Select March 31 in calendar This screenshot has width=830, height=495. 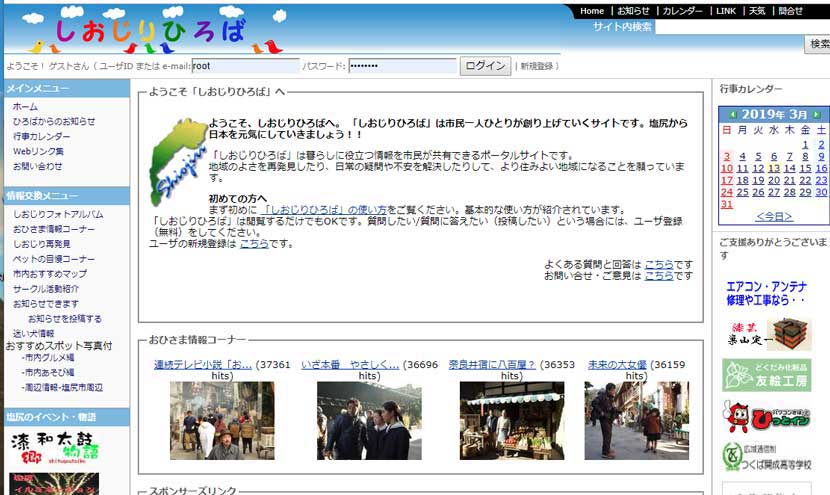[727, 204]
